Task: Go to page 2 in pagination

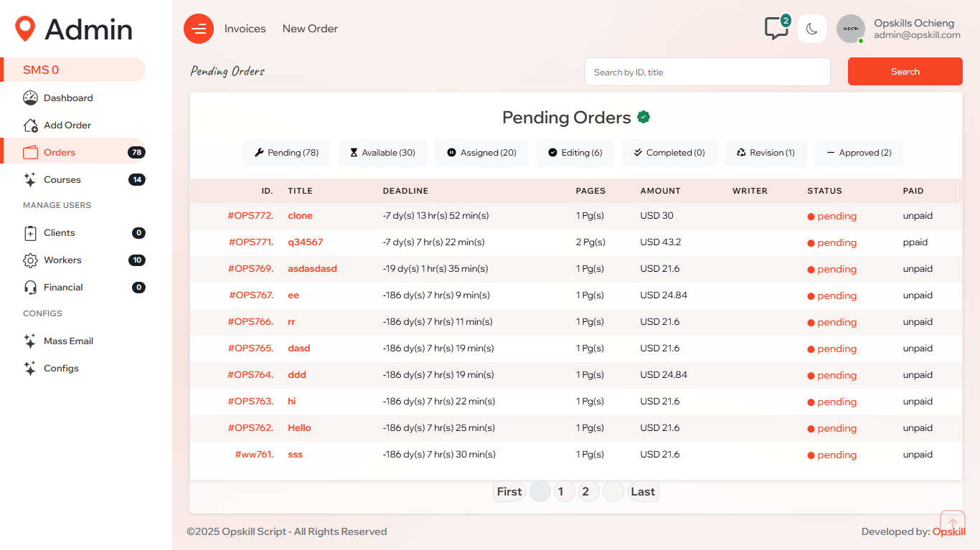Action: [585, 492]
